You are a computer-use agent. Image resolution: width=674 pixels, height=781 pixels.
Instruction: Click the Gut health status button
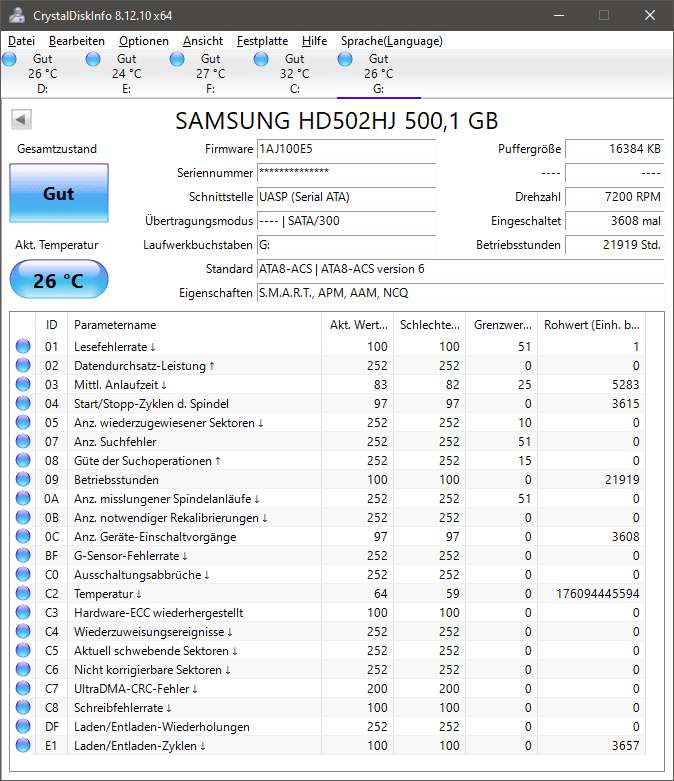coord(59,193)
